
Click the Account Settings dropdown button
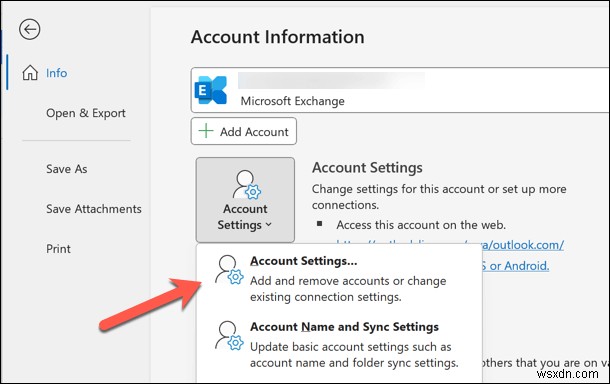tap(245, 200)
